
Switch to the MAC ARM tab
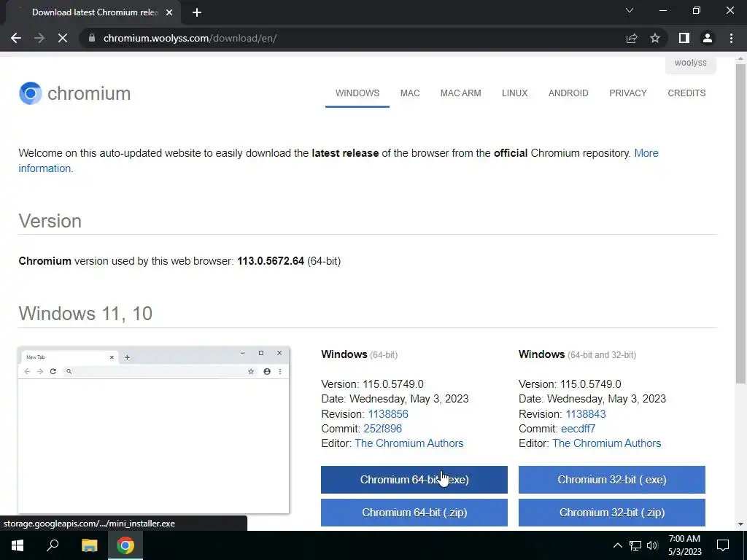point(461,93)
